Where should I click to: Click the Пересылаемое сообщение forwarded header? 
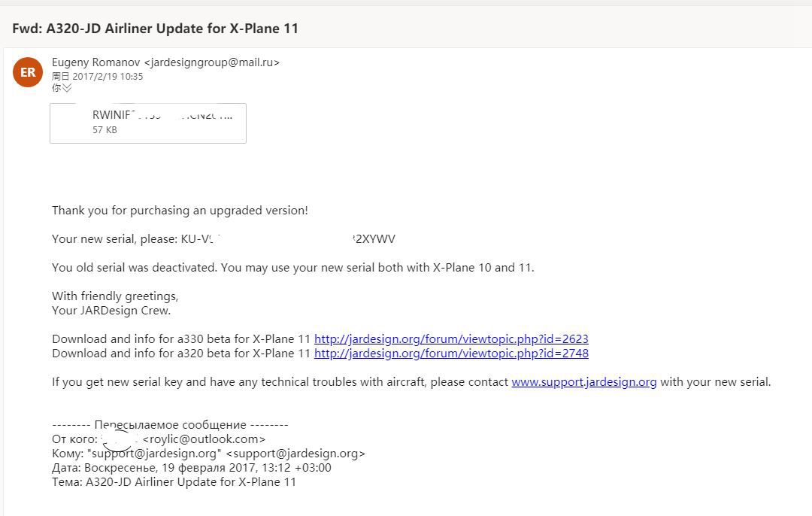coord(171,425)
